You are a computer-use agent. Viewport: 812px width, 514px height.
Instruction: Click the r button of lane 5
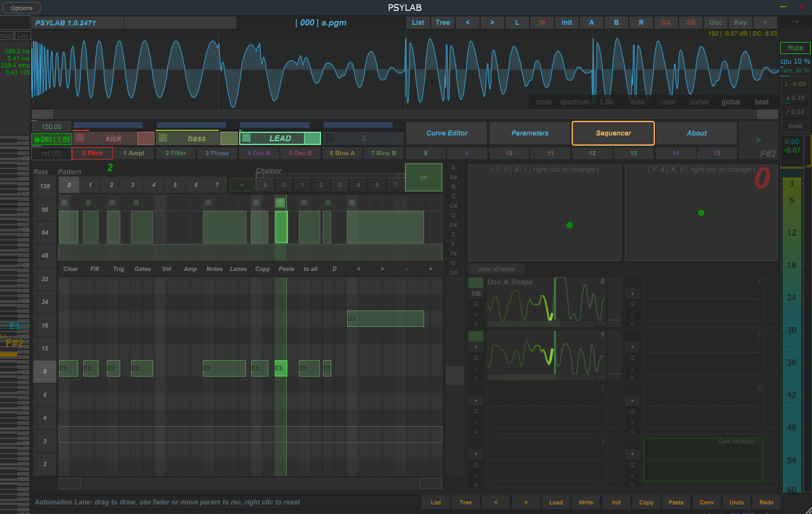click(632, 368)
